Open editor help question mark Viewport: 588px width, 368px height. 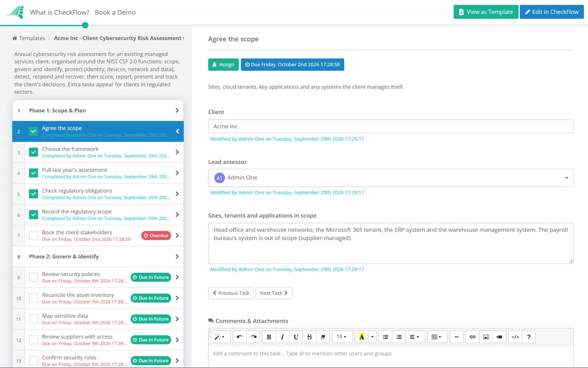[x=529, y=337]
